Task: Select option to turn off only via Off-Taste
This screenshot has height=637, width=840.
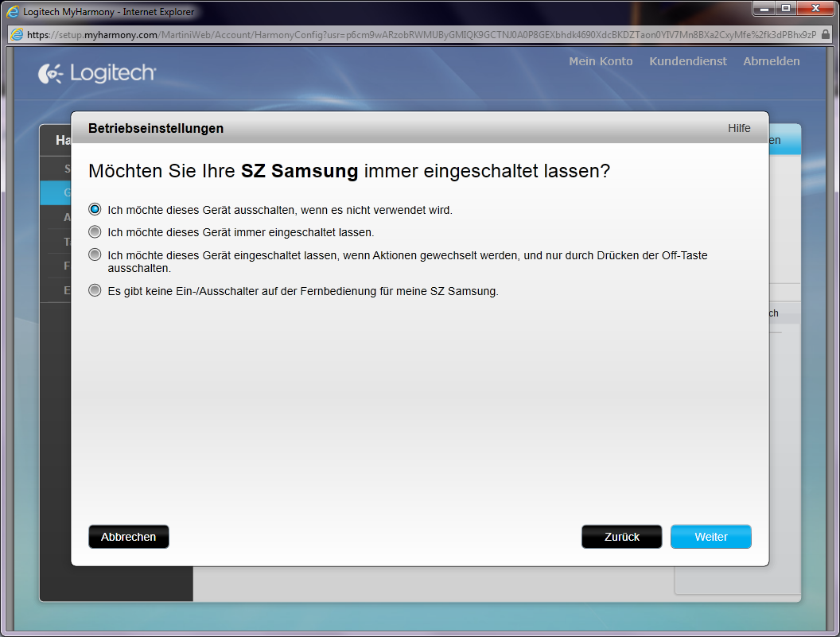Action: coord(95,255)
